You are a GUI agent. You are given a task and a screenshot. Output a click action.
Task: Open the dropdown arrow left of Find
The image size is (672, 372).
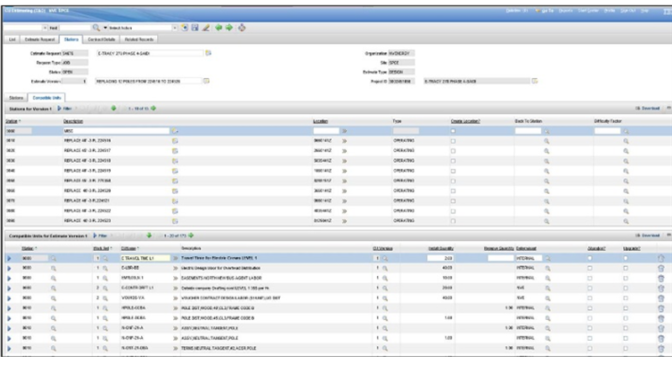coord(45,27)
